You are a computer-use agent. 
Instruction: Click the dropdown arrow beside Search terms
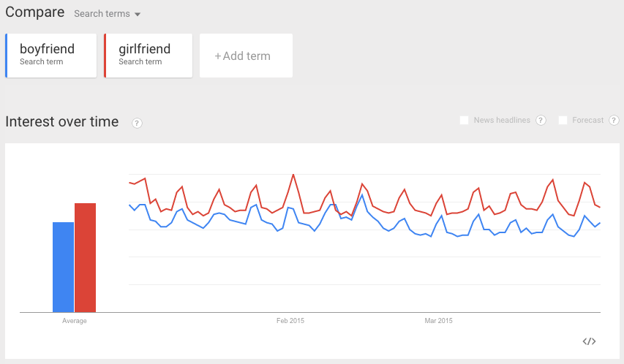point(138,15)
